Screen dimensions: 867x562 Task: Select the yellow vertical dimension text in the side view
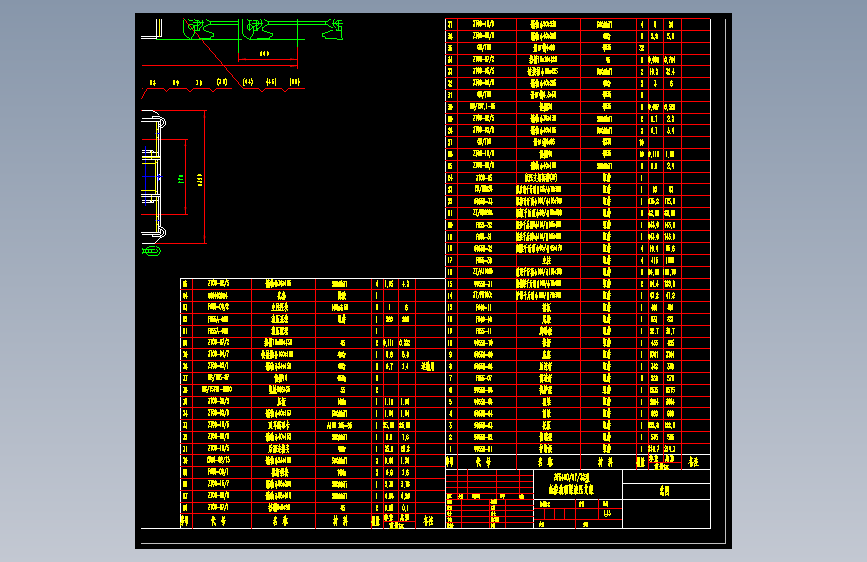pyautogui.click(x=200, y=179)
